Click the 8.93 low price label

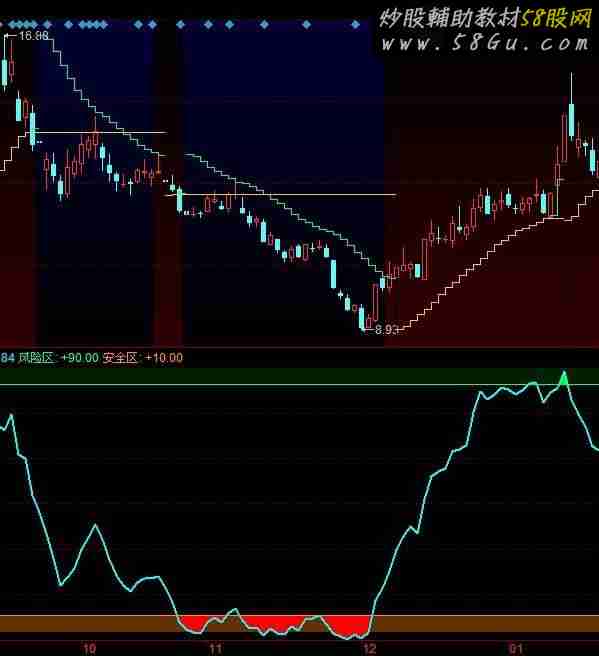[x=387, y=330]
